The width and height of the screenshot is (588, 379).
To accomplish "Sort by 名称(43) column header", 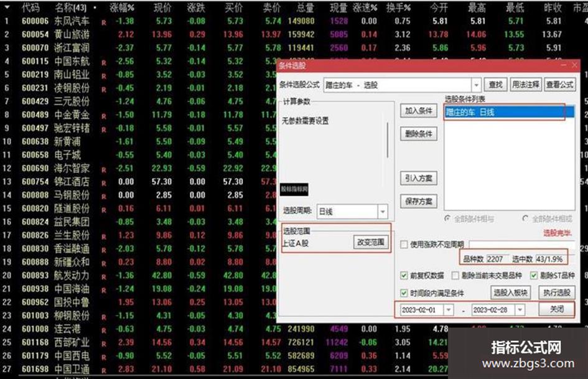I will [x=70, y=7].
